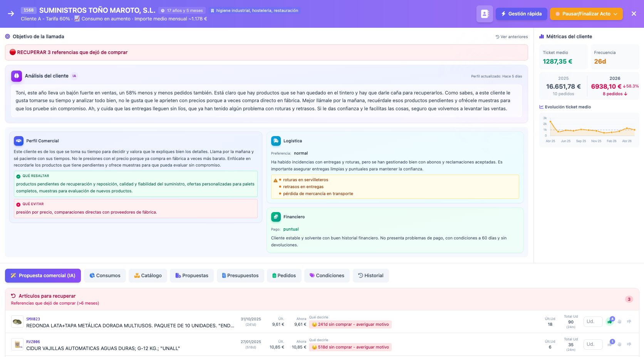This screenshot has height=357, width=644.
Task: Select the RECUPERAR 3 referencias objective banner
Action: tap(266, 52)
